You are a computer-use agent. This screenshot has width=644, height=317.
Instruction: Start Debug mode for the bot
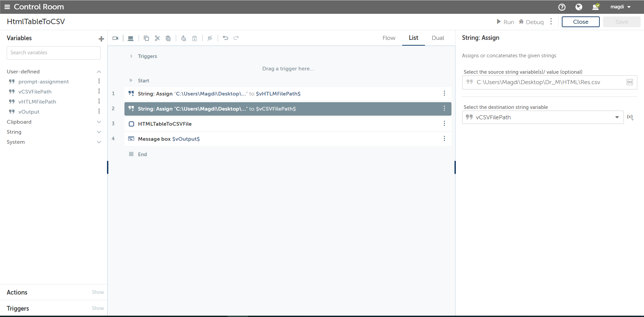[x=531, y=22]
